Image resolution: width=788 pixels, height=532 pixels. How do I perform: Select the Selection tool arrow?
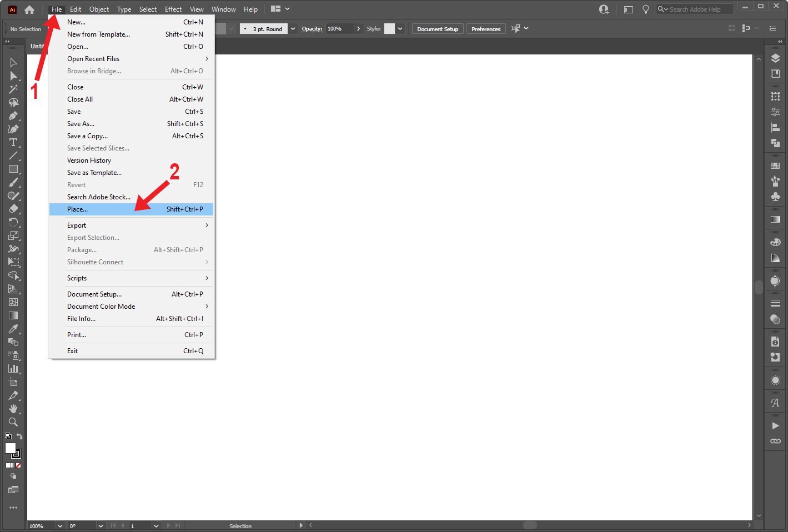[13, 63]
